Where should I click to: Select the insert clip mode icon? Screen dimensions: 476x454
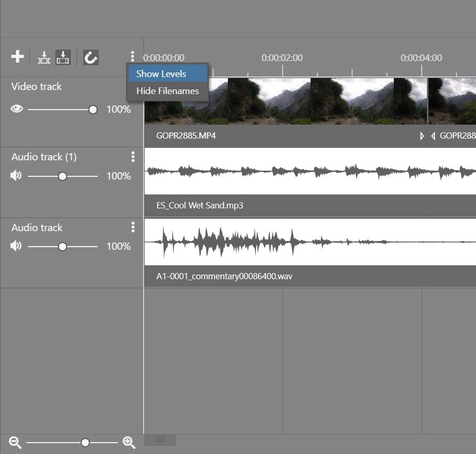point(44,57)
